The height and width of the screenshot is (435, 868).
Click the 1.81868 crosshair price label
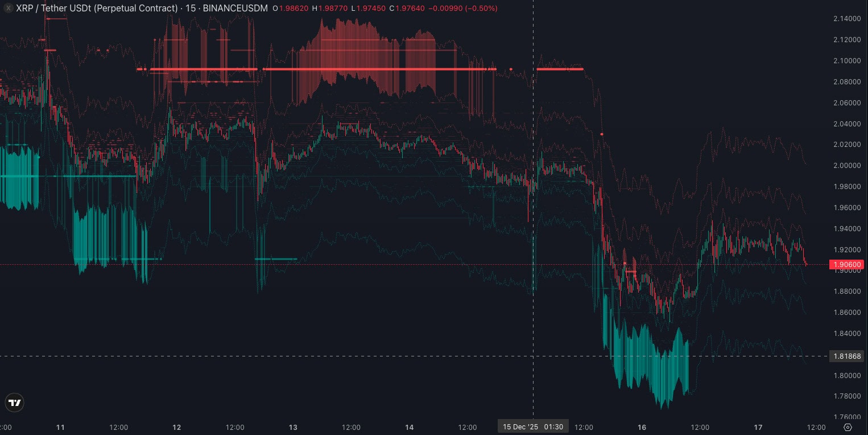click(x=846, y=356)
